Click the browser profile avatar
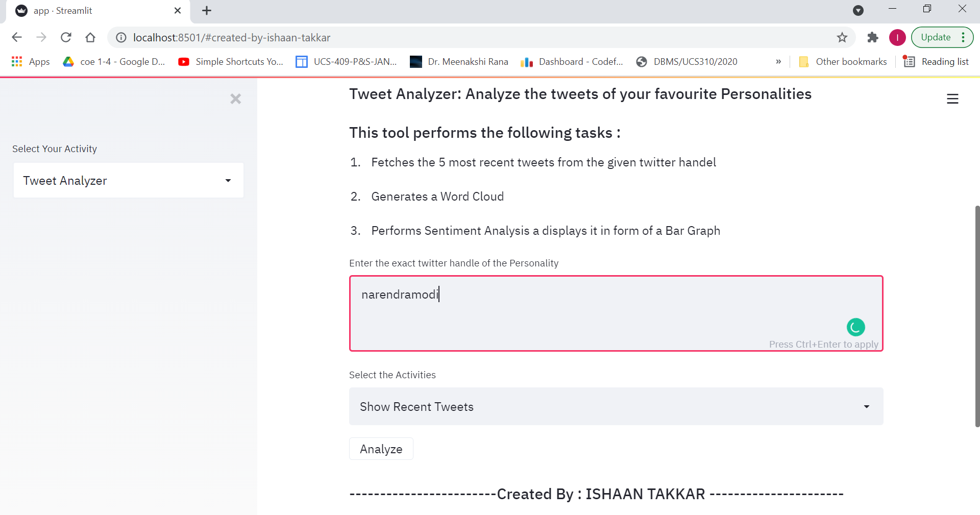This screenshot has height=515, width=980. click(897, 37)
